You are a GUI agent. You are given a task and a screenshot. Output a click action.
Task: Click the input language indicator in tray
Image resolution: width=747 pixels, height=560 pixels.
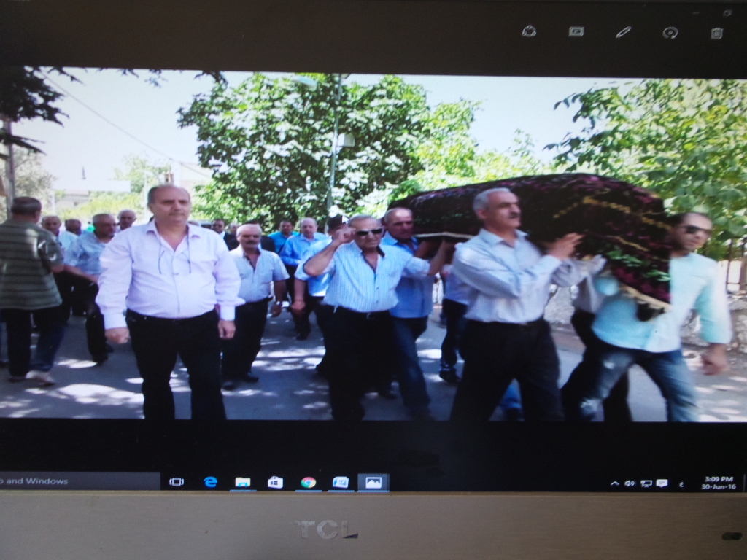(x=681, y=483)
